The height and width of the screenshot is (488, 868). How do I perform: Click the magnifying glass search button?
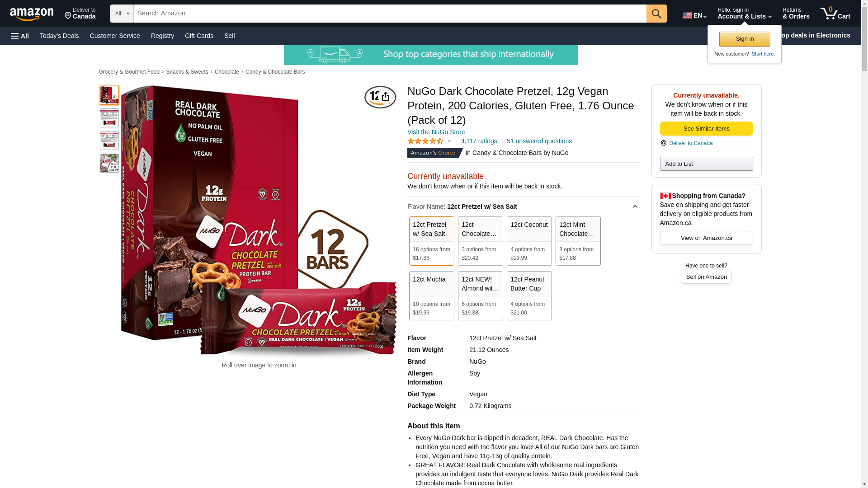point(656,14)
